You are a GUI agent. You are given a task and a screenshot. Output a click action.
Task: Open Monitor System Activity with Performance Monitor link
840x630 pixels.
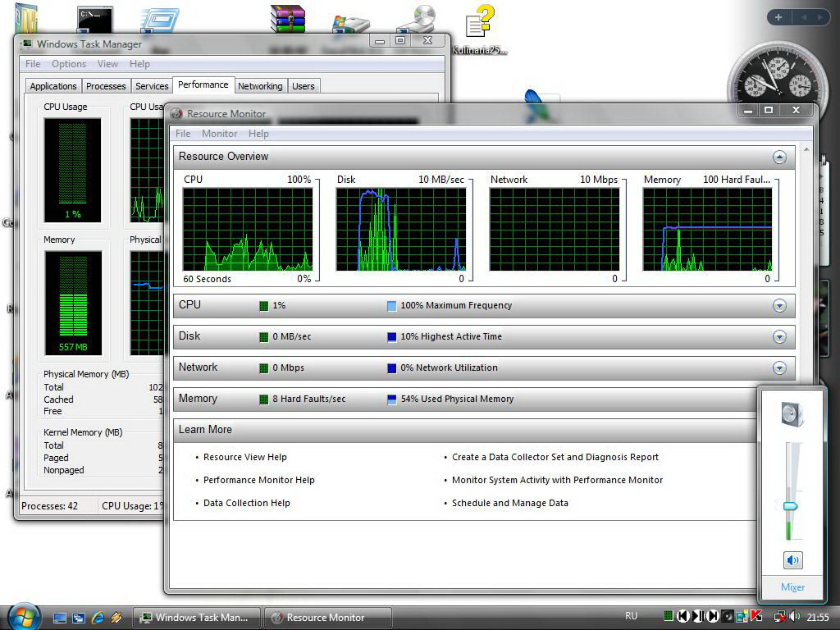click(x=557, y=480)
